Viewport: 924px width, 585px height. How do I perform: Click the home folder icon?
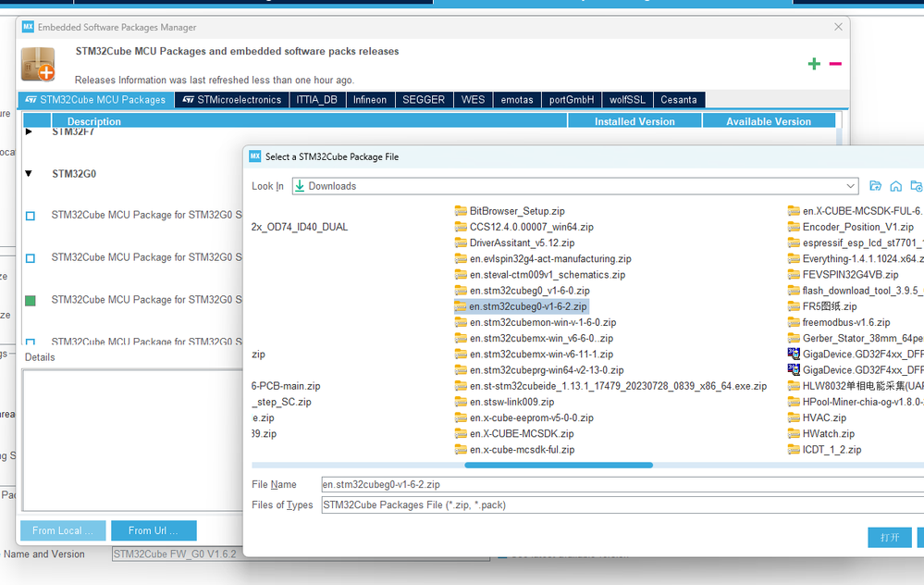coord(895,186)
